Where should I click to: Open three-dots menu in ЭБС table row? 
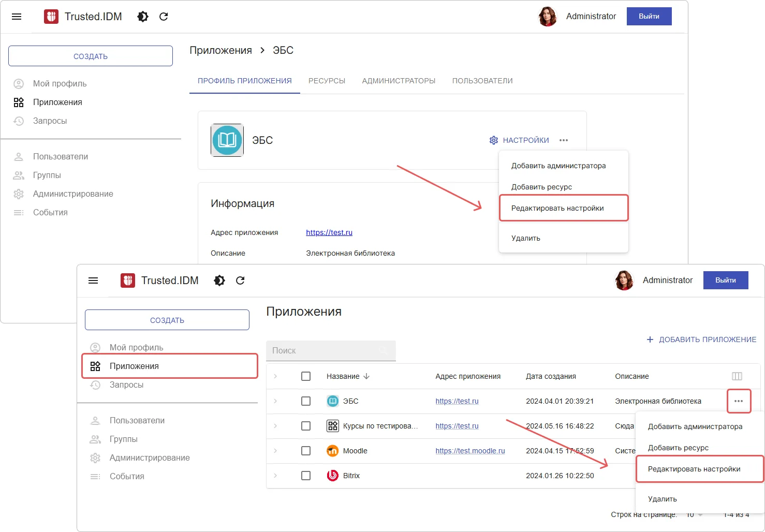(739, 401)
